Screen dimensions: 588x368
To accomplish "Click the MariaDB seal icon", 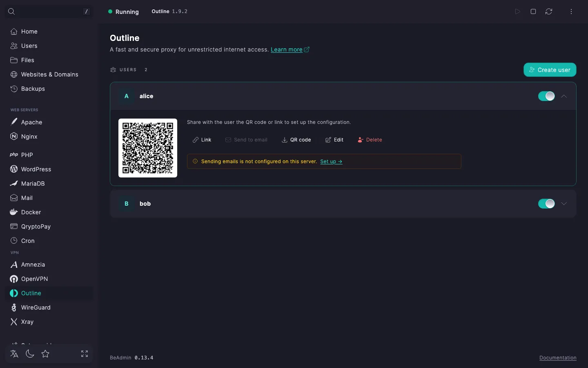I will click(x=14, y=184).
